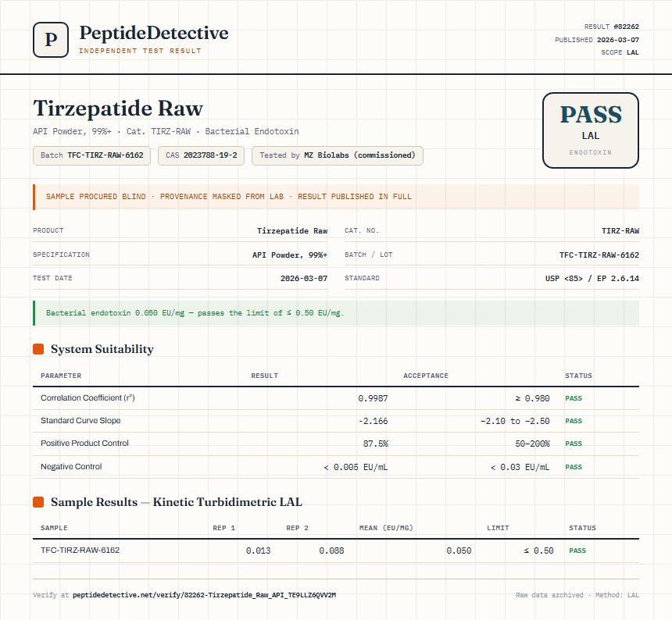Click the Specification value API Powder, 99%+
The image size is (672, 620).
[x=290, y=255]
